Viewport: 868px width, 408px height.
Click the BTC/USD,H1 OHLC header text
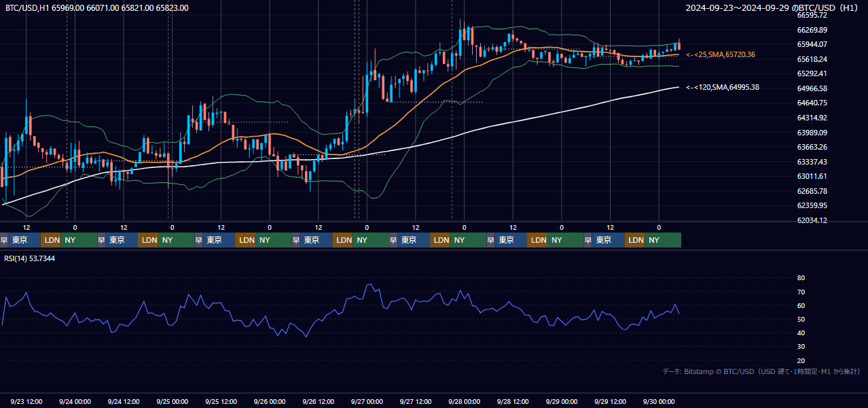tap(97, 8)
